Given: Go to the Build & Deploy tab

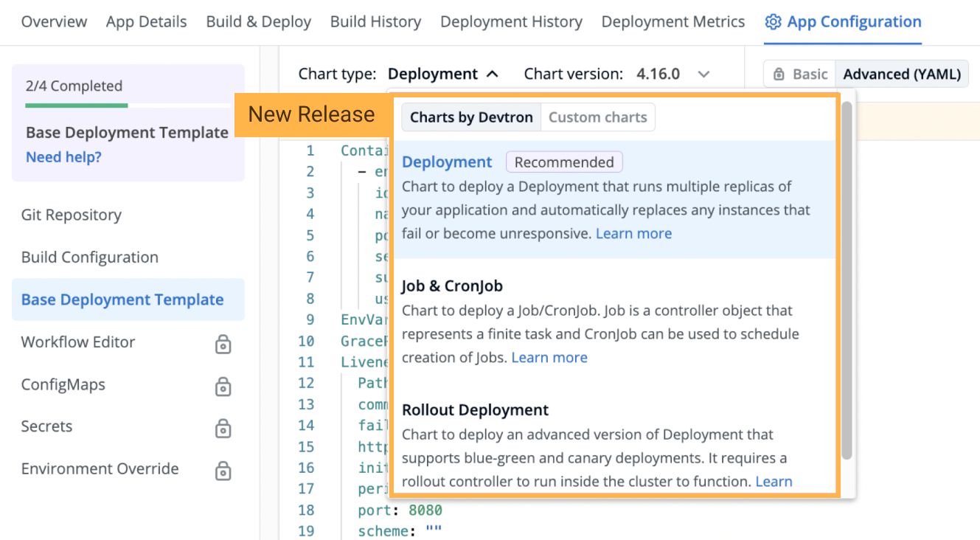Looking at the screenshot, I should pos(258,22).
